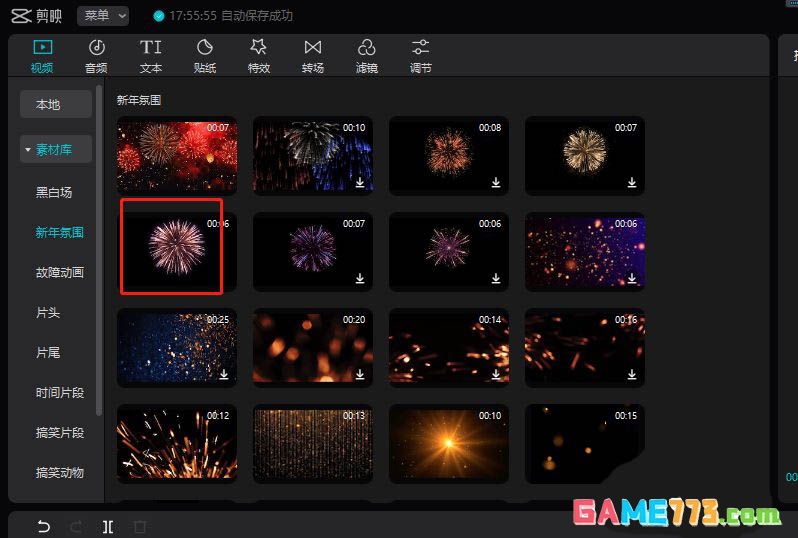Collapse the 素材库 category list
The image size is (798, 538).
tap(28, 150)
